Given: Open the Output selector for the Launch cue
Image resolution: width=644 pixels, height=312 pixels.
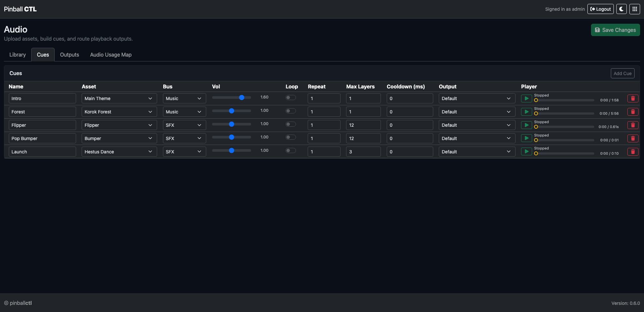Looking at the screenshot, I should [476, 151].
